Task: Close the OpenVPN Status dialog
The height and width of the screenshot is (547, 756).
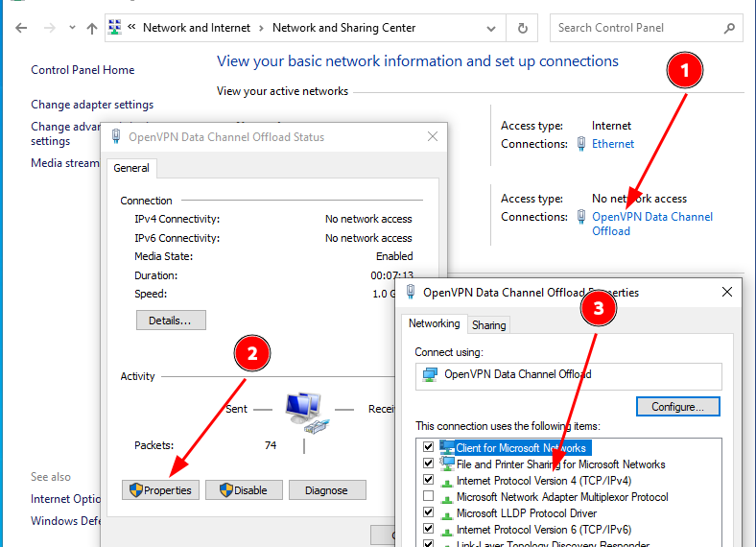Action: [x=433, y=136]
